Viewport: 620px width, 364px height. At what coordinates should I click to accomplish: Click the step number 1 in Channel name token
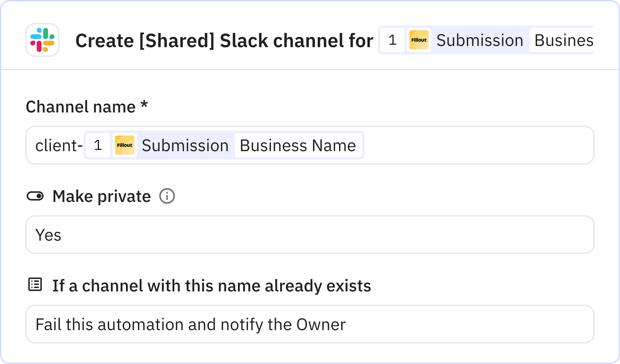click(98, 145)
